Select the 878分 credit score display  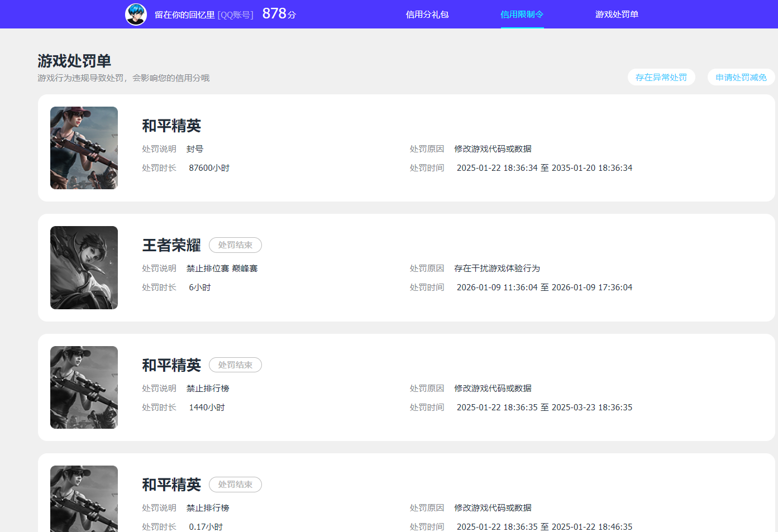(278, 12)
